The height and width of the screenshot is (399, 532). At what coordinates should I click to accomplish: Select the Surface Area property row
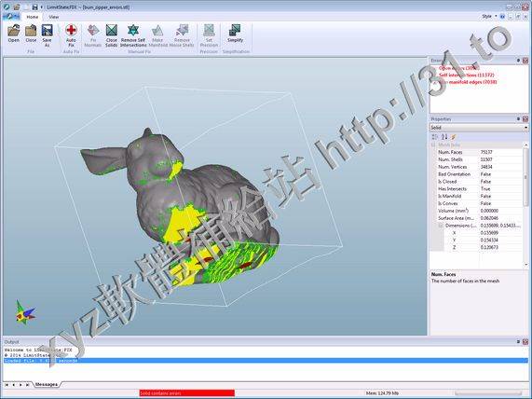click(480, 218)
